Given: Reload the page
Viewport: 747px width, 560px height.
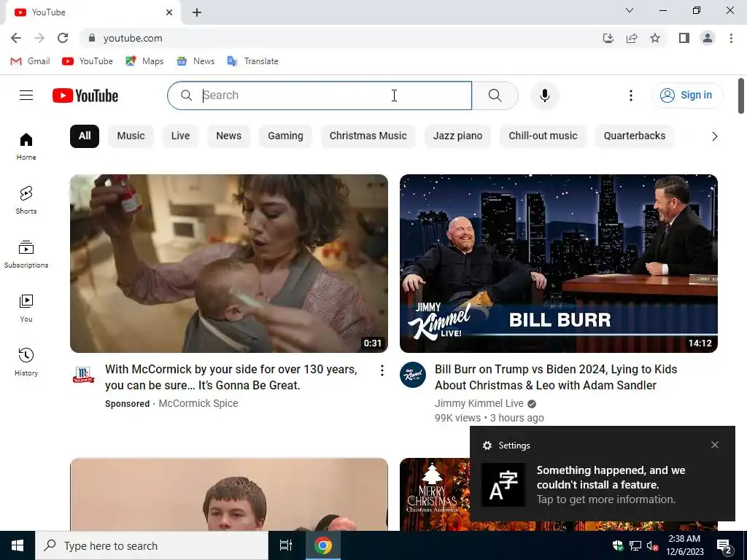Looking at the screenshot, I should (63, 38).
